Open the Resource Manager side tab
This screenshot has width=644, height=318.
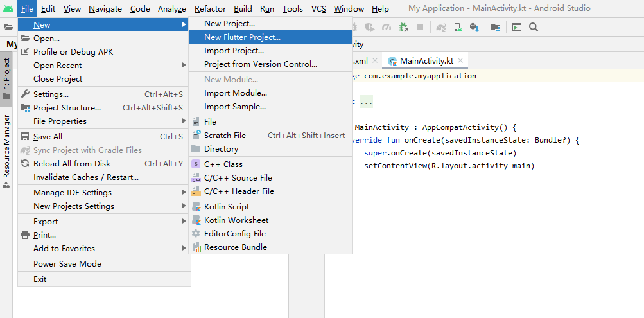[x=6, y=151]
